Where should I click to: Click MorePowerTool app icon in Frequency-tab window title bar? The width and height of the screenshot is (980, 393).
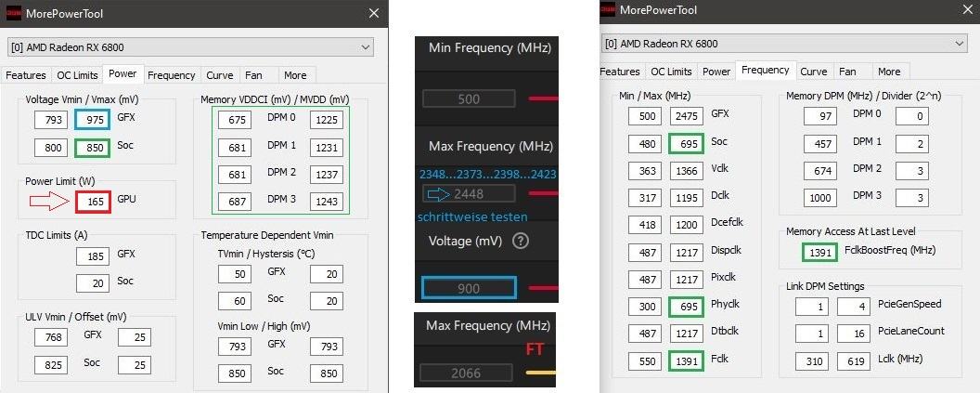tap(608, 10)
